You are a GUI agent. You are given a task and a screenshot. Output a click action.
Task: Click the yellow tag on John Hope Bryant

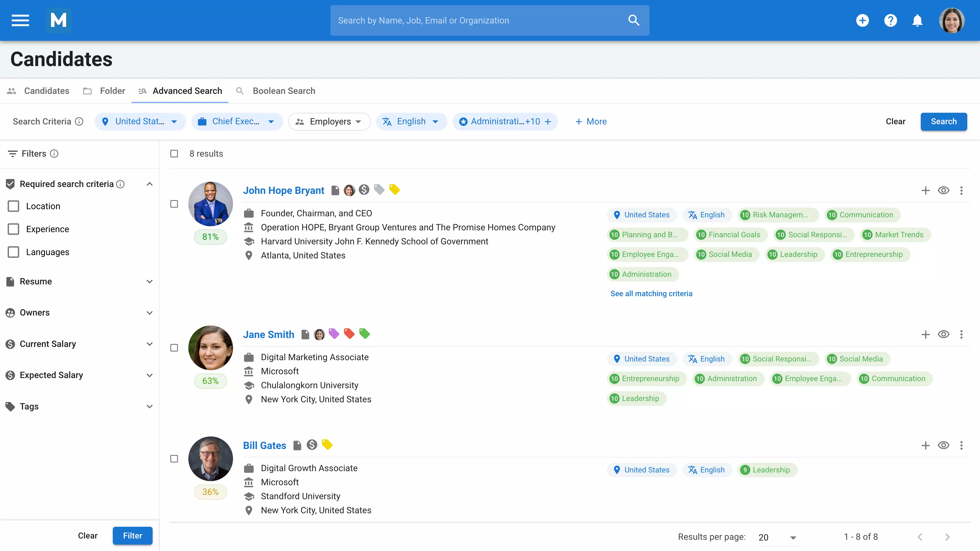click(395, 189)
